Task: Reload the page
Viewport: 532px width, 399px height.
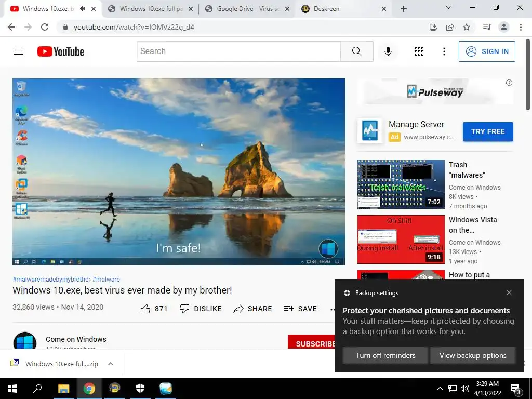Action: pos(45,27)
